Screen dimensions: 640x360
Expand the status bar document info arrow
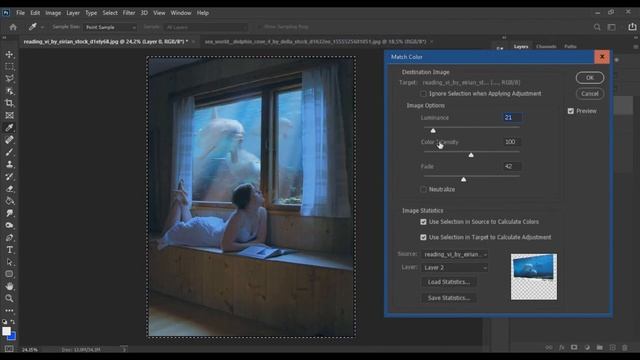point(124,349)
